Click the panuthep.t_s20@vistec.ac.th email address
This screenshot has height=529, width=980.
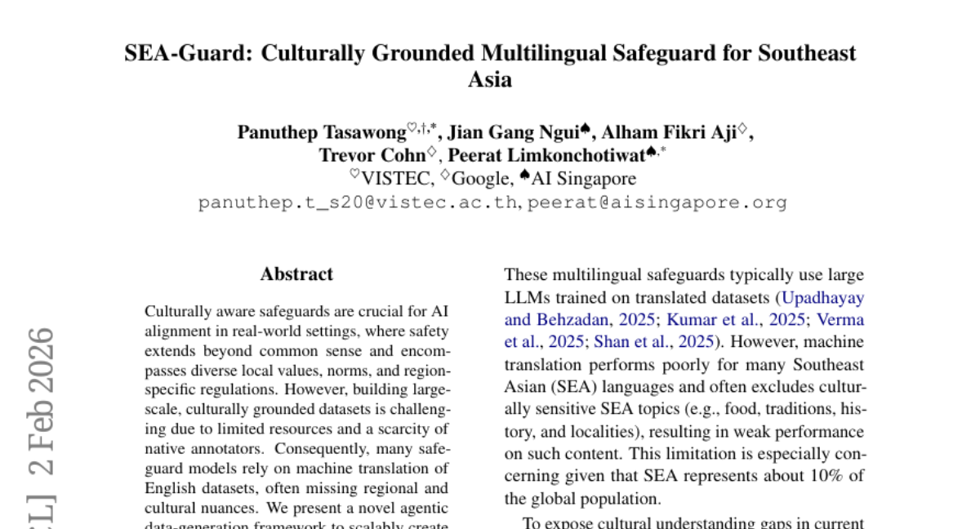tap(358, 202)
